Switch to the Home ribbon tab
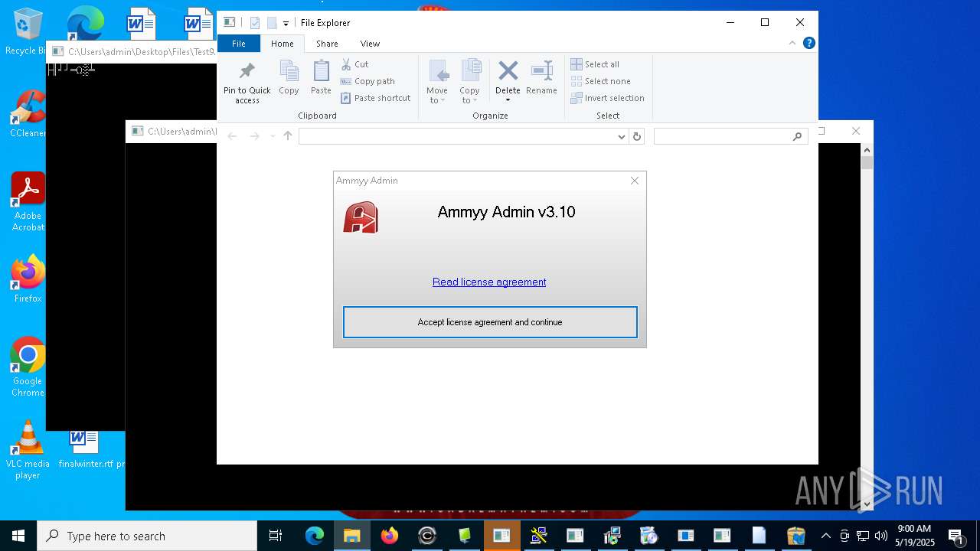Screen dimensions: 980x551 [x=282, y=44]
